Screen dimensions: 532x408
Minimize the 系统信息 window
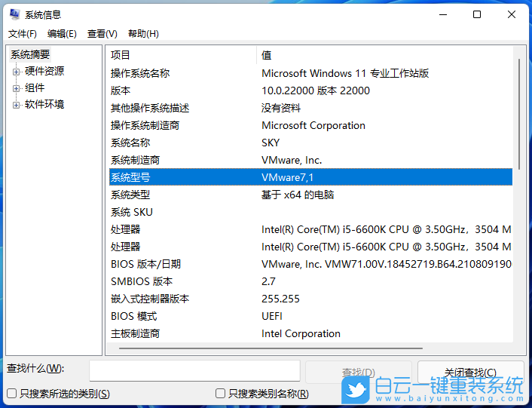(443, 14)
